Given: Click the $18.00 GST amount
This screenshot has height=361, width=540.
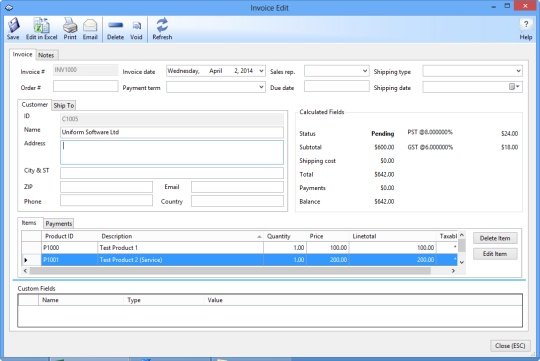Looking at the screenshot, I should point(509,147).
